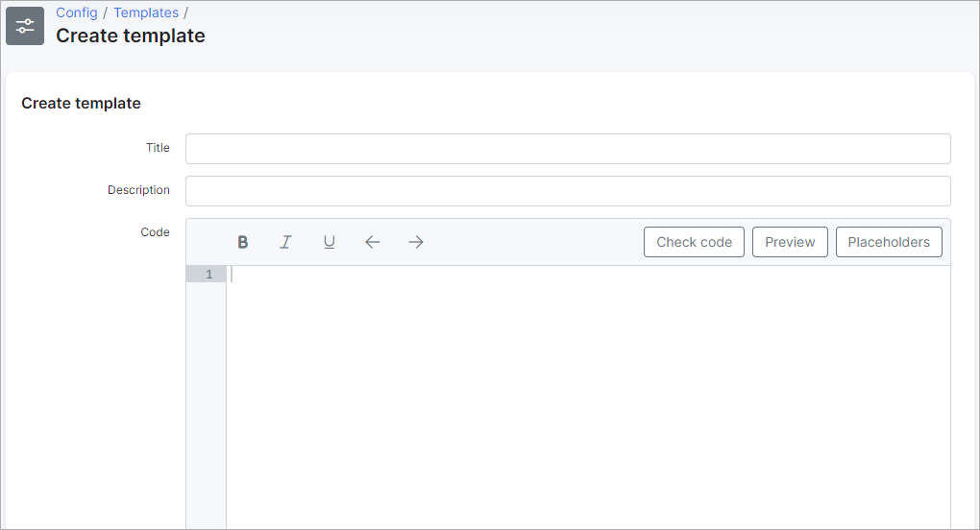Select line number 1 in gutter
The image size is (980, 530).
208,275
